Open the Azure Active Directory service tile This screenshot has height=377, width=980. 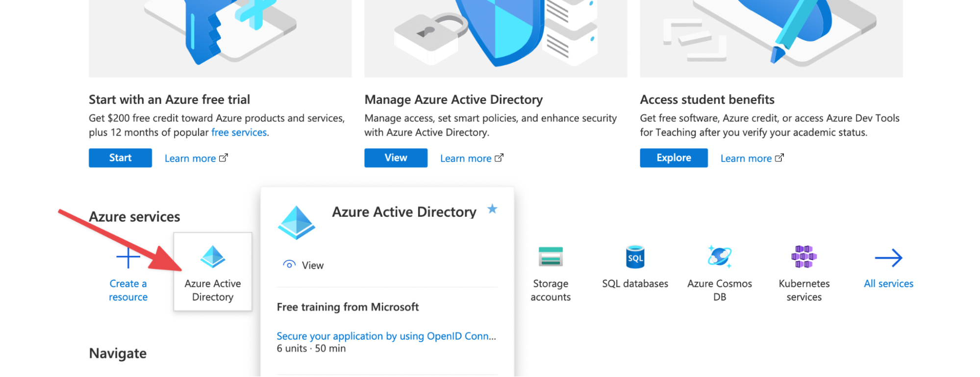pos(213,272)
